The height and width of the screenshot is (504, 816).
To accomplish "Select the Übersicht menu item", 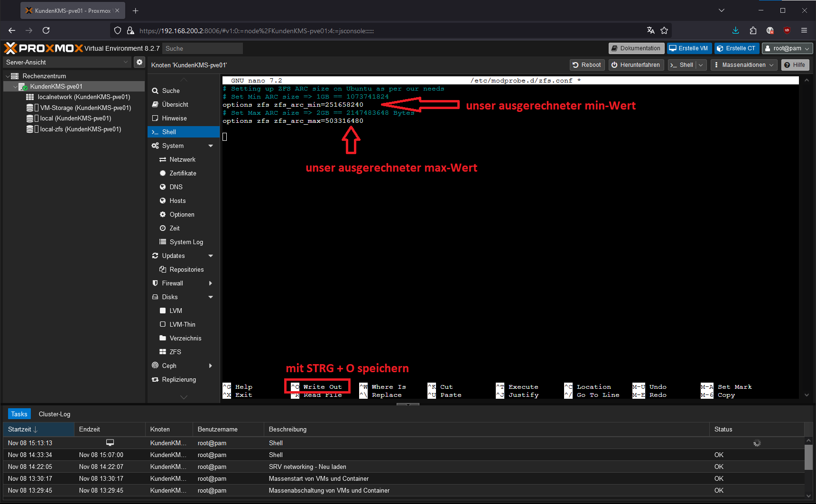I will click(175, 104).
